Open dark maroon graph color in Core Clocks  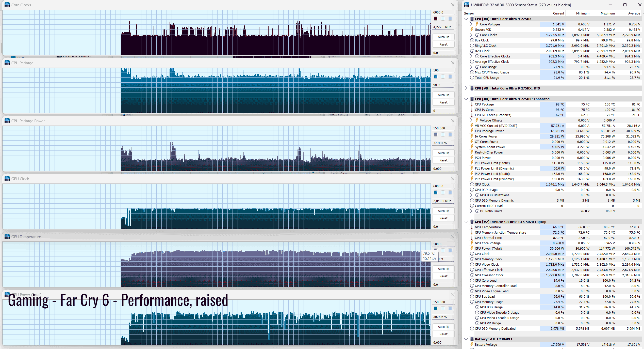tap(436, 19)
